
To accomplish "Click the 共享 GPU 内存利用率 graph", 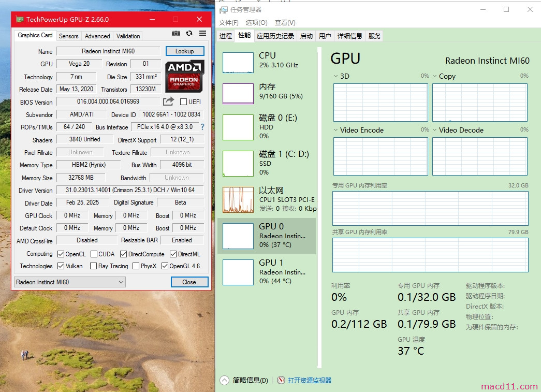I will (x=430, y=255).
